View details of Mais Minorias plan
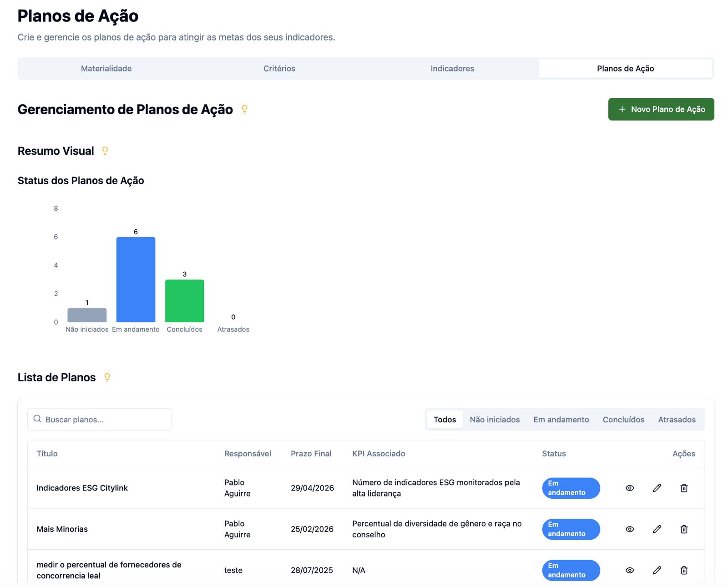728x587 pixels. pyautogui.click(x=630, y=529)
